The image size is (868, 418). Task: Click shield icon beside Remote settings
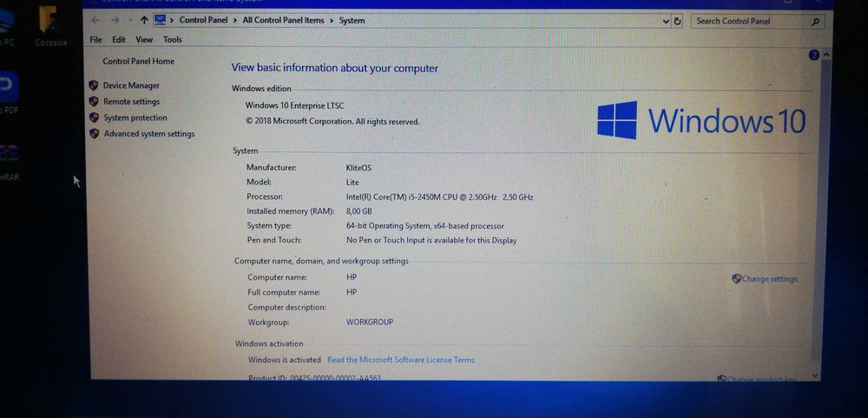(94, 102)
